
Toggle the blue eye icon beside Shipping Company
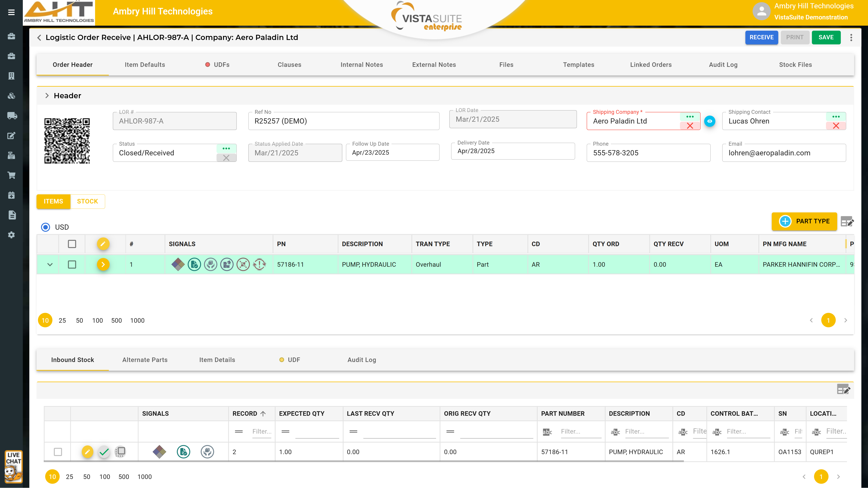click(x=710, y=121)
